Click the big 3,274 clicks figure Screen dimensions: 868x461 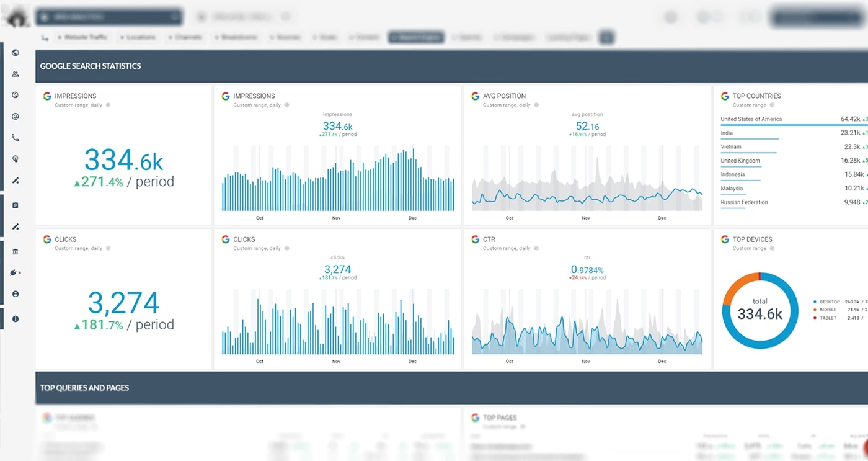[x=123, y=303]
